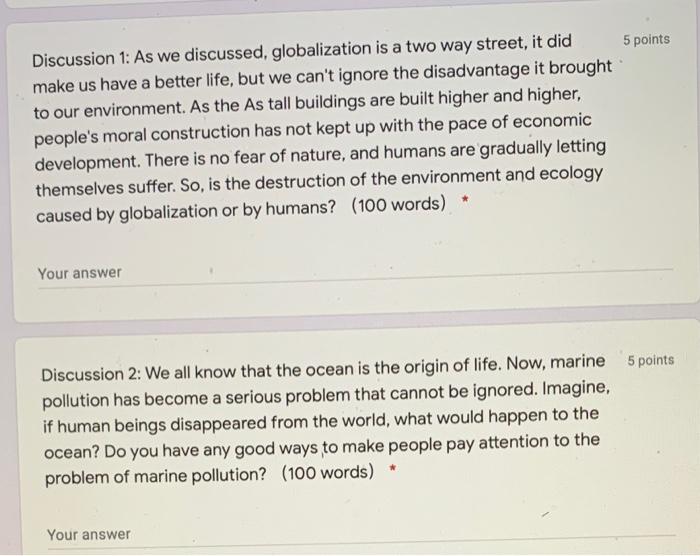The image size is (700, 556).
Task: Click the gap between the two question cards
Action: (353, 318)
